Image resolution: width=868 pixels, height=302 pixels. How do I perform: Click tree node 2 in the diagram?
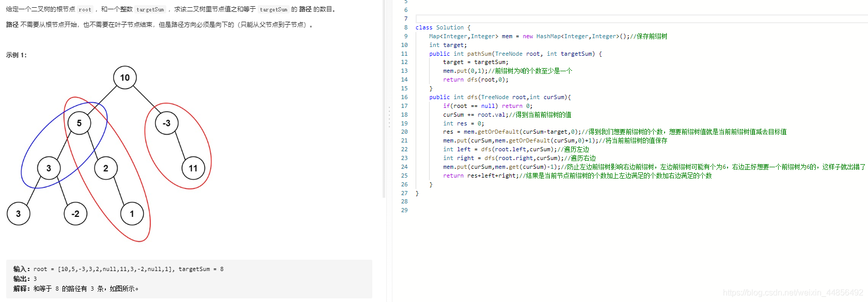pyautogui.click(x=106, y=168)
